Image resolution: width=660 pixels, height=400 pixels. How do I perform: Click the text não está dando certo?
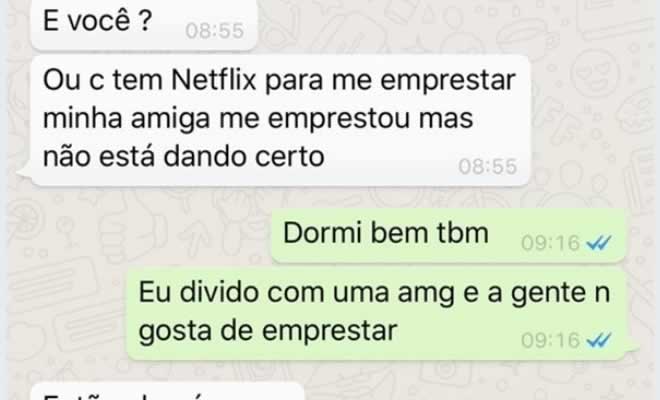click(184, 157)
